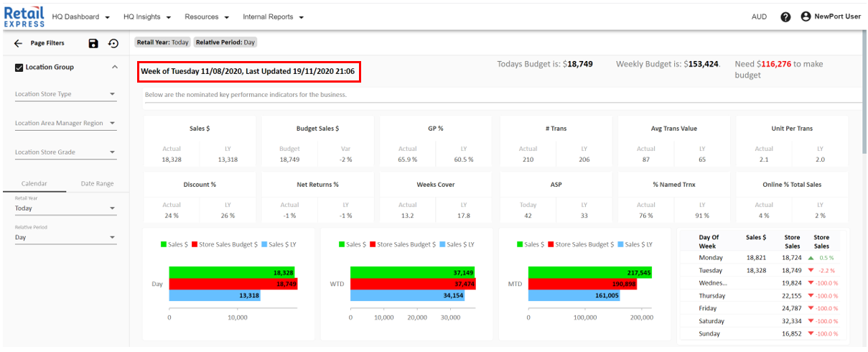Click the NewPort User account icon

pos(806,17)
